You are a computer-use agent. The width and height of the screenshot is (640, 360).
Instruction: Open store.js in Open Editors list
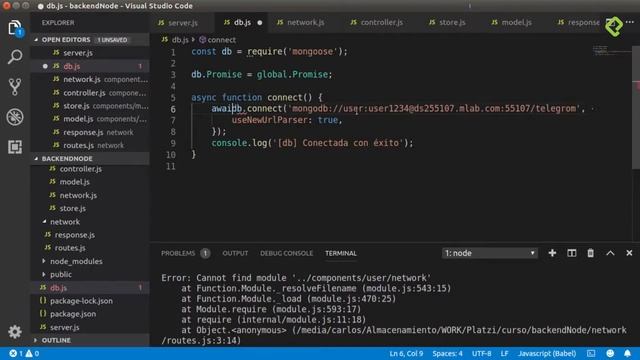click(90, 106)
